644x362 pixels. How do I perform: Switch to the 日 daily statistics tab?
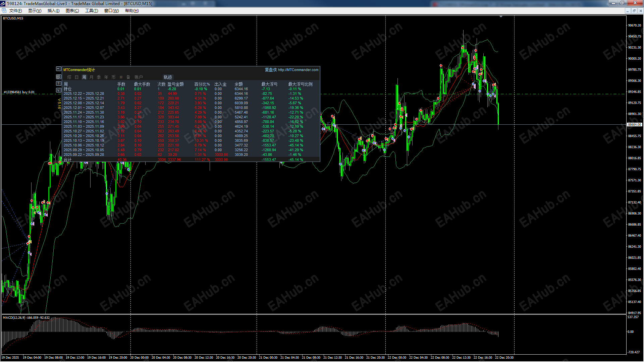click(76, 77)
